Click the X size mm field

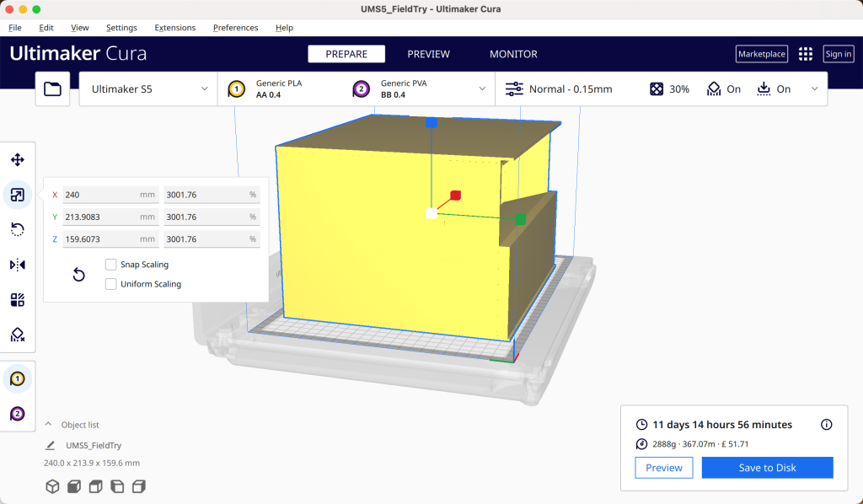(110, 195)
